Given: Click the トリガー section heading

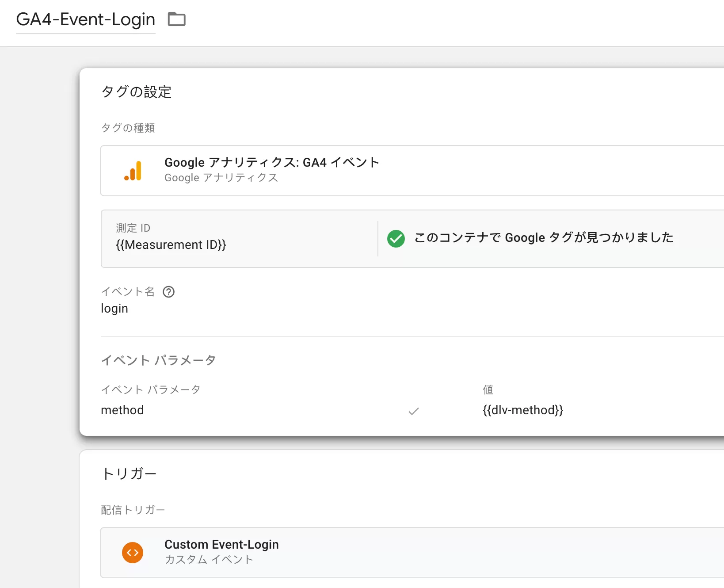Looking at the screenshot, I should pos(129,474).
